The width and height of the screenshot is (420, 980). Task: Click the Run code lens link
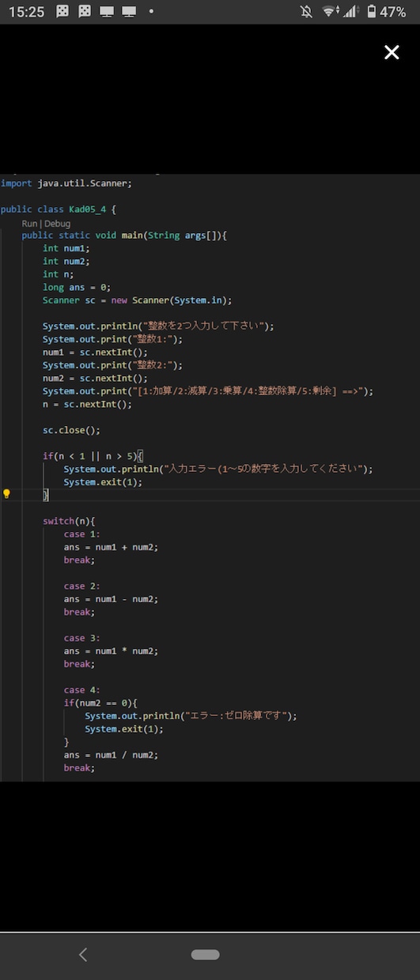point(29,224)
